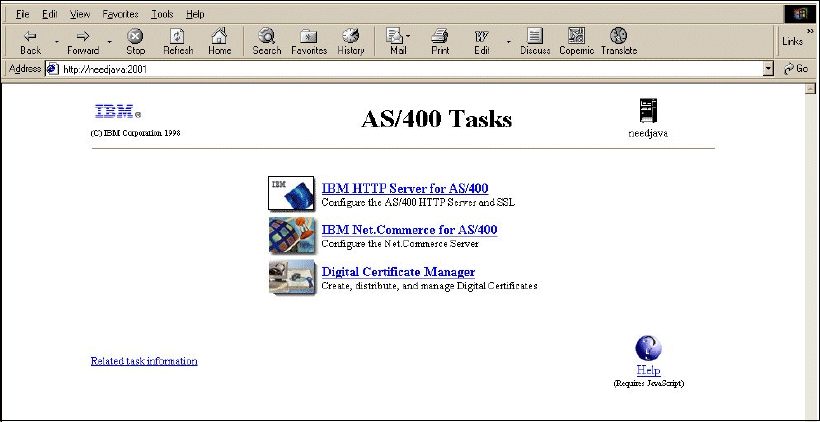Screen dimensions: 820x422
Task: Click 'Configure the AS/400 HTTP Server and SSL' text
Action: pos(418,202)
